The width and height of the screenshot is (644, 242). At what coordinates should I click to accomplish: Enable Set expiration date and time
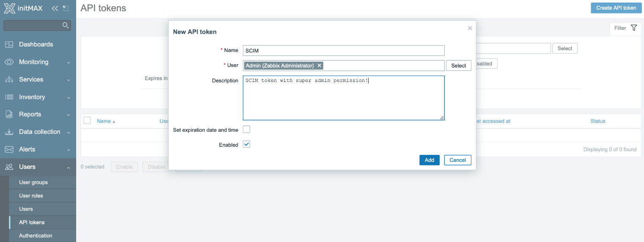247,130
